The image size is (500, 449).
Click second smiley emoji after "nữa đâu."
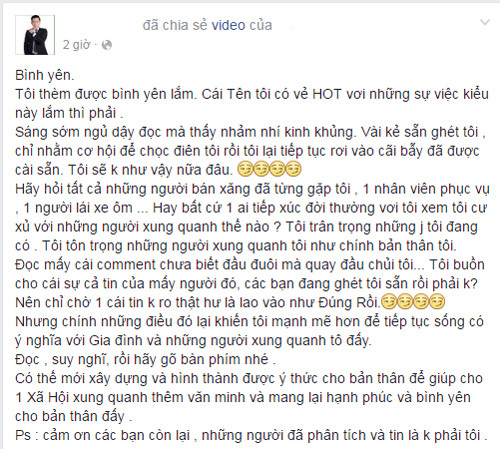coord(261,169)
